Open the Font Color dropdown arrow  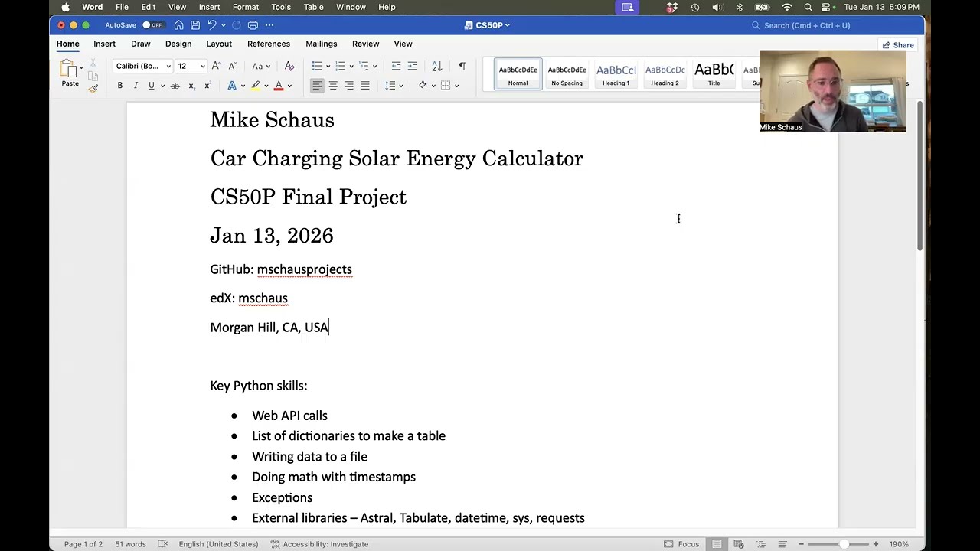[x=289, y=86]
